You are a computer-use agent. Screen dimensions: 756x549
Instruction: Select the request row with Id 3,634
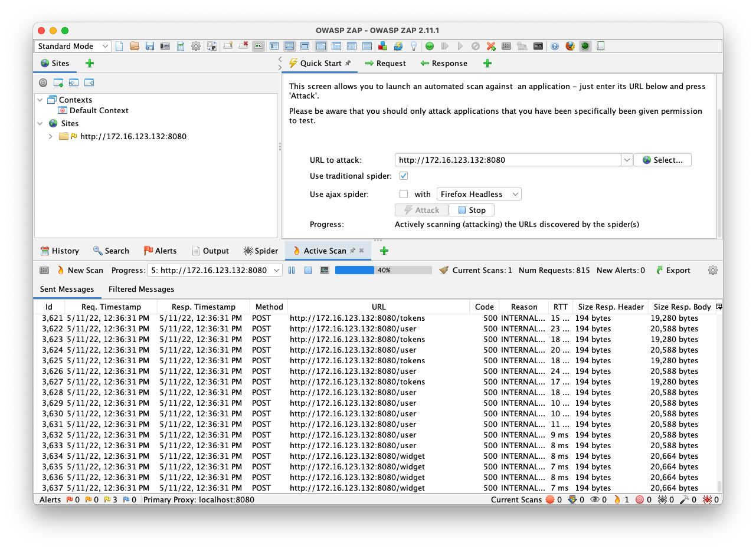click(x=375, y=456)
